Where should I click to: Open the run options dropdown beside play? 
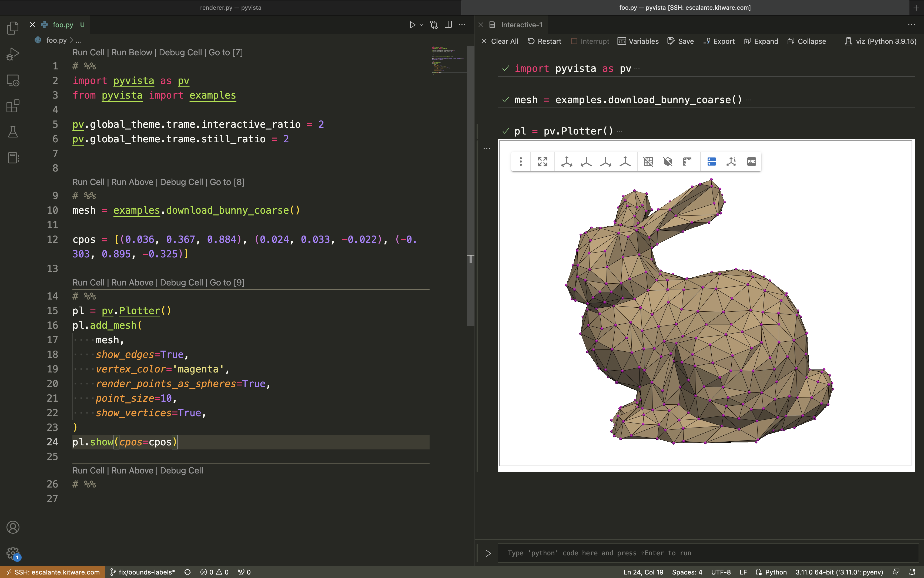pyautogui.click(x=421, y=25)
